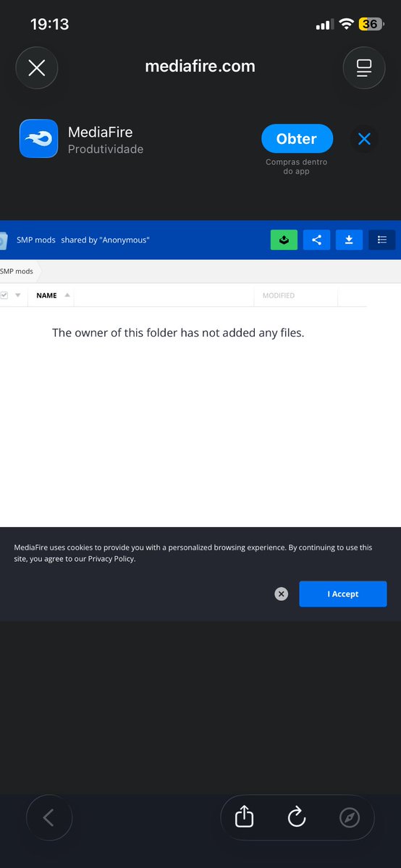Click the I Accept cookies button
The image size is (401, 868).
point(343,594)
